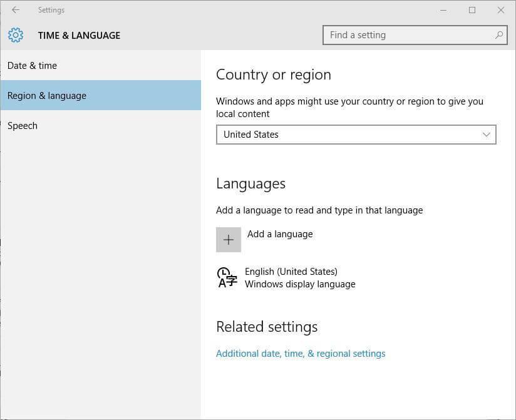516x420 pixels.
Task: Focus the Find a setting search box
Action: (415, 35)
